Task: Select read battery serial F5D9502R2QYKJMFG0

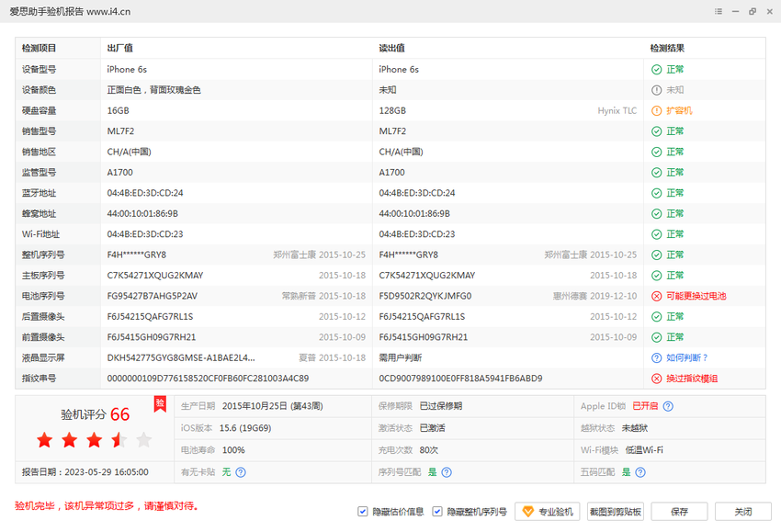Action: coord(425,296)
